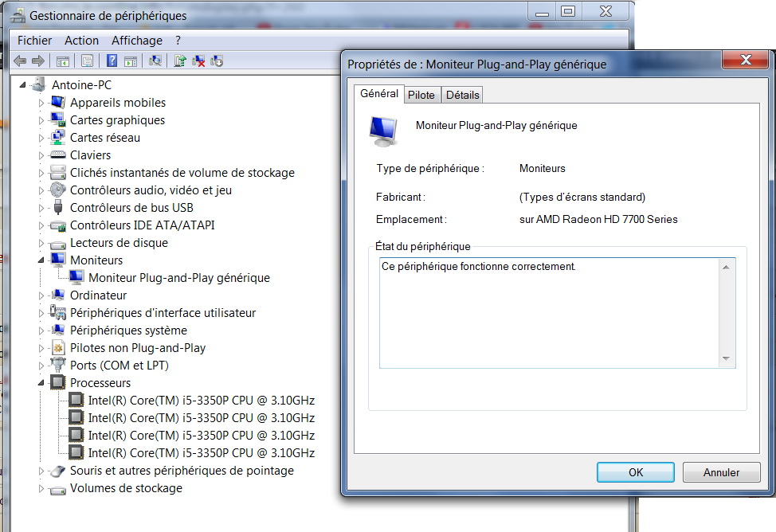
Task: Open the Action menu
Action: (x=81, y=41)
